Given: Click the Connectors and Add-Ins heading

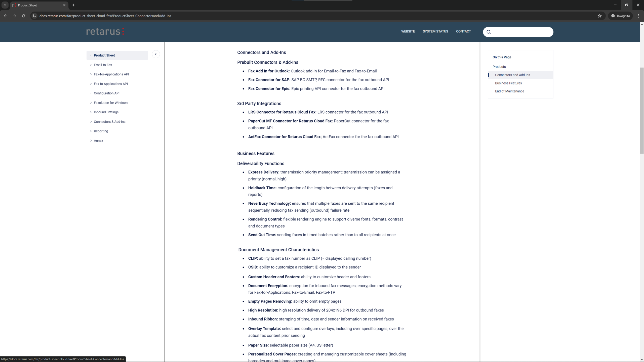Looking at the screenshot, I should (x=261, y=52).
